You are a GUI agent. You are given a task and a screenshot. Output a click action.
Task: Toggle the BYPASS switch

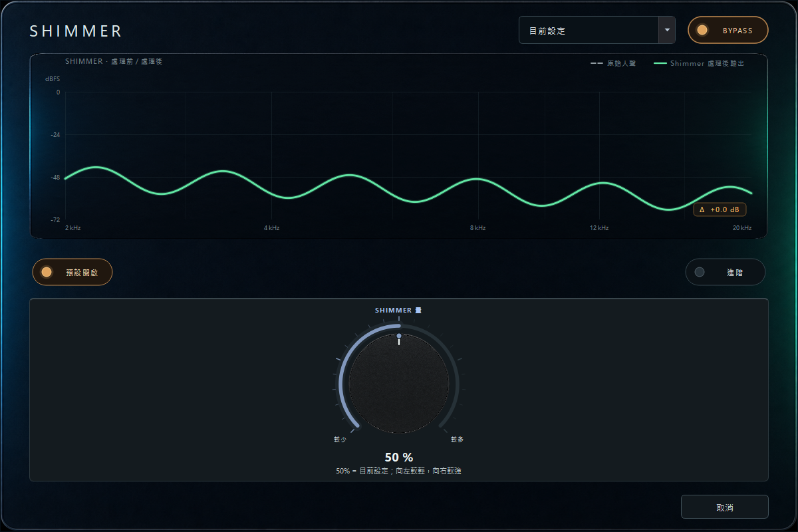pyautogui.click(x=728, y=30)
